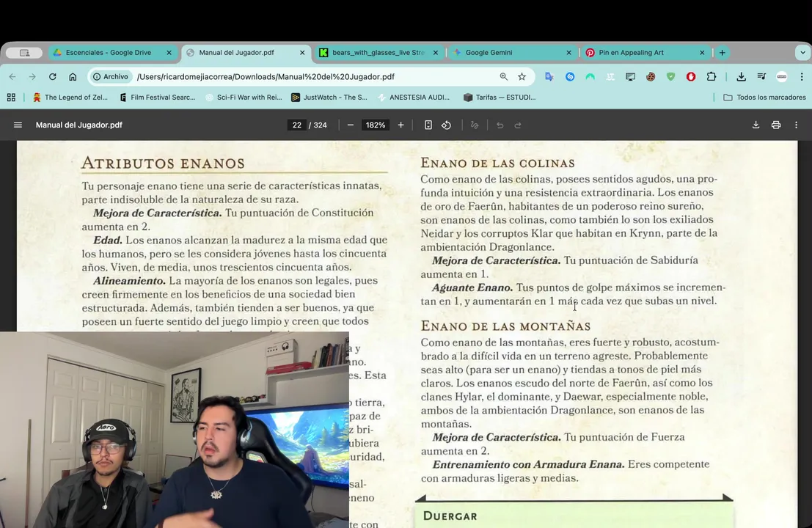Click Entrenamiento con Armadura Enana text
This screenshot has height=528, width=812.
click(x=528, y=464)
